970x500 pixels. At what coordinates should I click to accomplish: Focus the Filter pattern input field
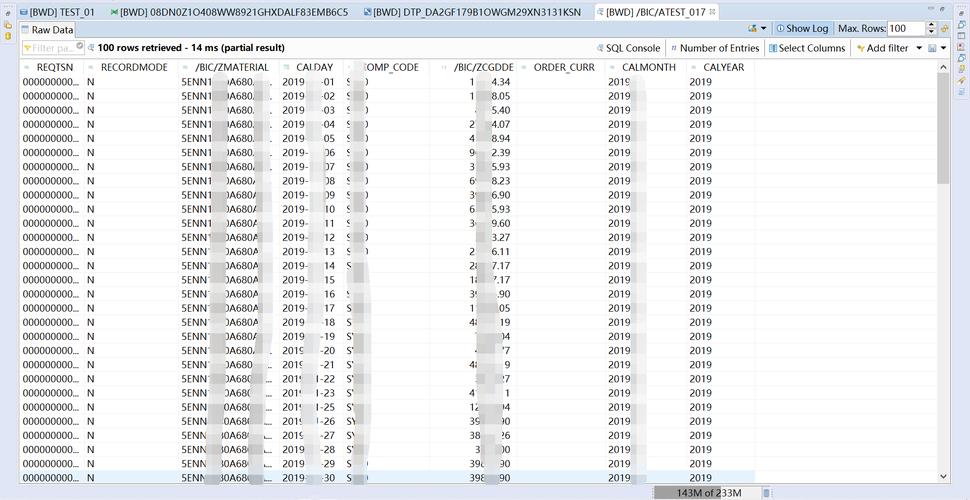pos(53,48)
